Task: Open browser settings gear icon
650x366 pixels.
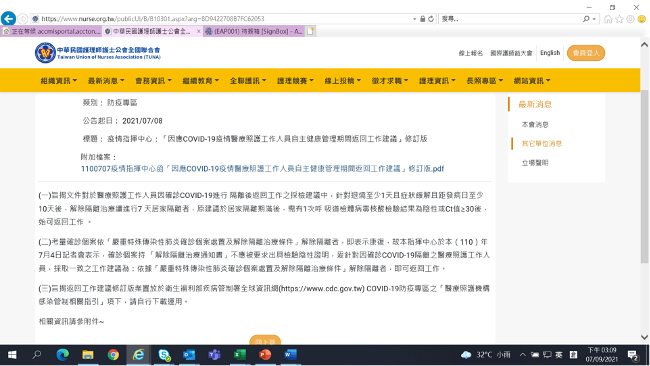Action: coord(631,19)
